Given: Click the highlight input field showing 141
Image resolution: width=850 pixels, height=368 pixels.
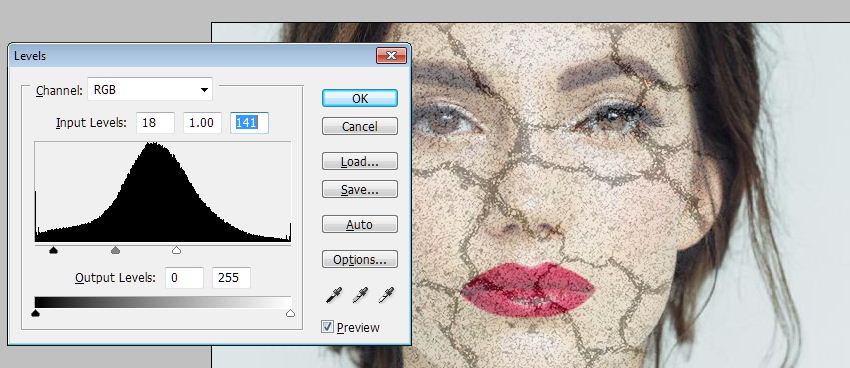Looking at the screenshot, I should tap(249, 123).
